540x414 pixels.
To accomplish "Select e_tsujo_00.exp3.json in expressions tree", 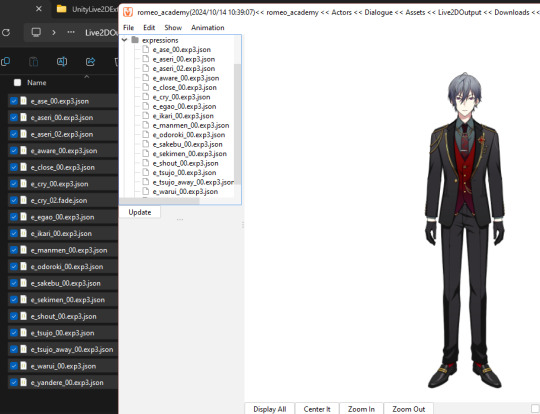I will [x=184, y=173].
